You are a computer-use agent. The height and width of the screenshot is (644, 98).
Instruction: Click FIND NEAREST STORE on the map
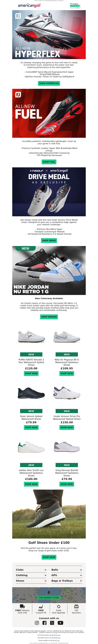49,598
